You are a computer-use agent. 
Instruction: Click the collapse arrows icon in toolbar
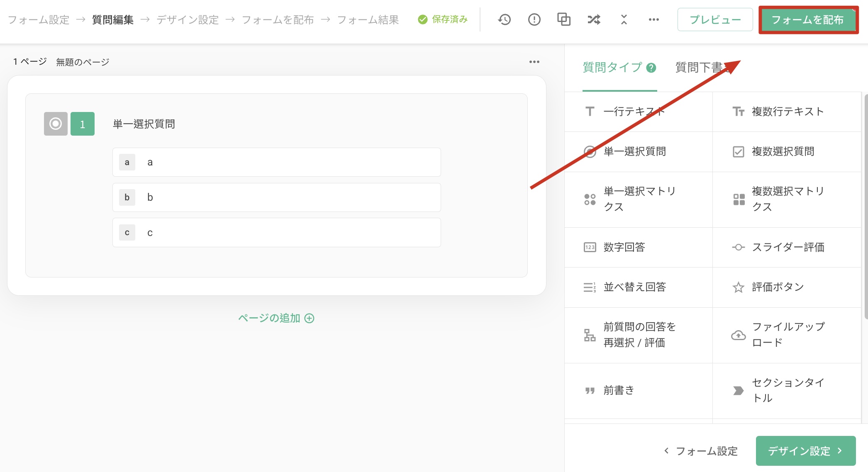pyautogui.click(x=624, y=19)
